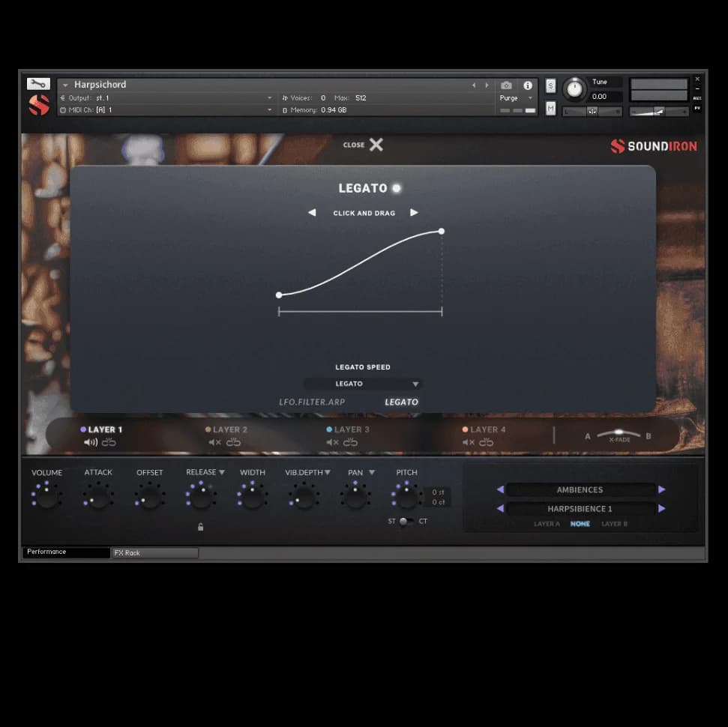
Task: Click the camera snapshot icon
Action: pyautogui.click(x=506, y=85)
